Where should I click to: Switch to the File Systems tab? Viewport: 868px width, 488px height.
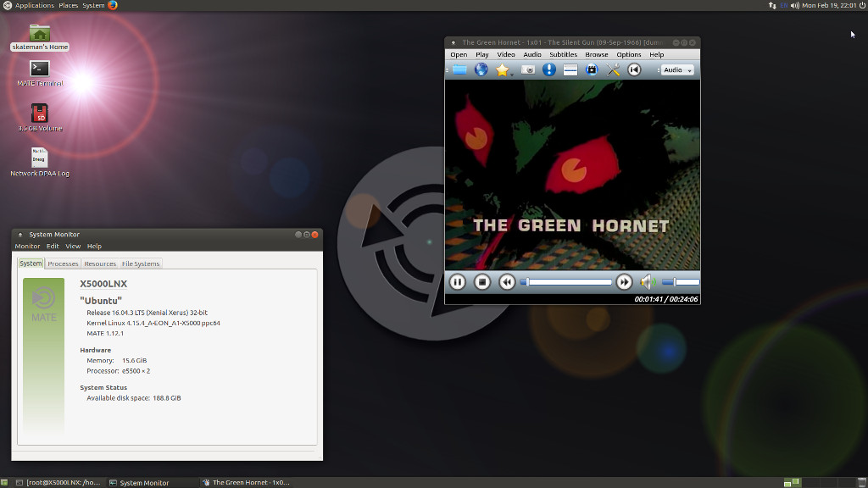(x=141, y=264)
